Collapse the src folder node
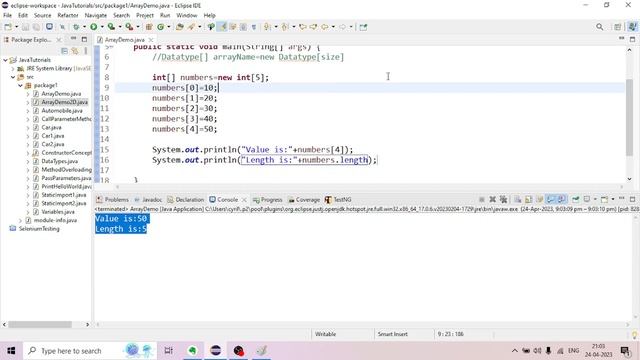640x360 pixels. 13,77
